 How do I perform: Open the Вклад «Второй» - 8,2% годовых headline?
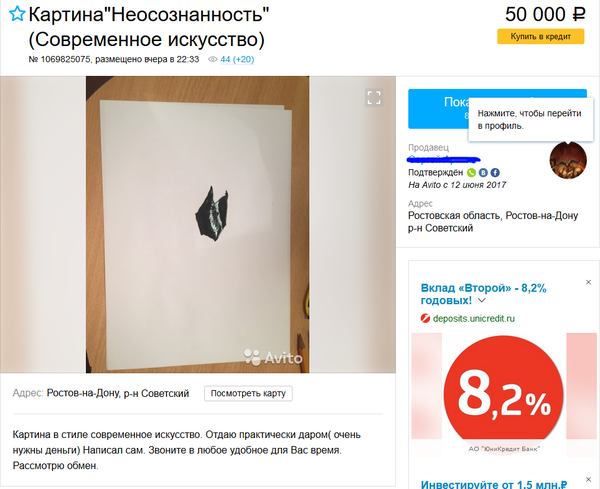[483, 294]
